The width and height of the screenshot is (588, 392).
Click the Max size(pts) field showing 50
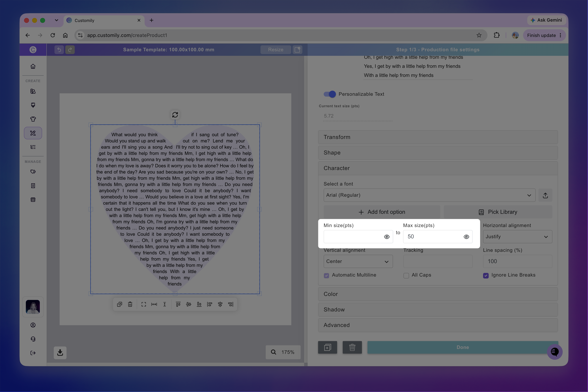[438, 237]
